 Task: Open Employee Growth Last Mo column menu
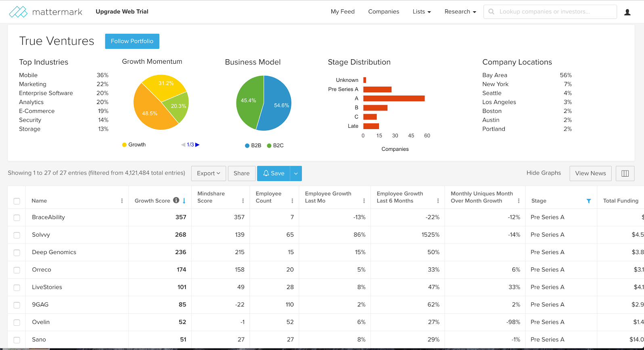(364, 201)
